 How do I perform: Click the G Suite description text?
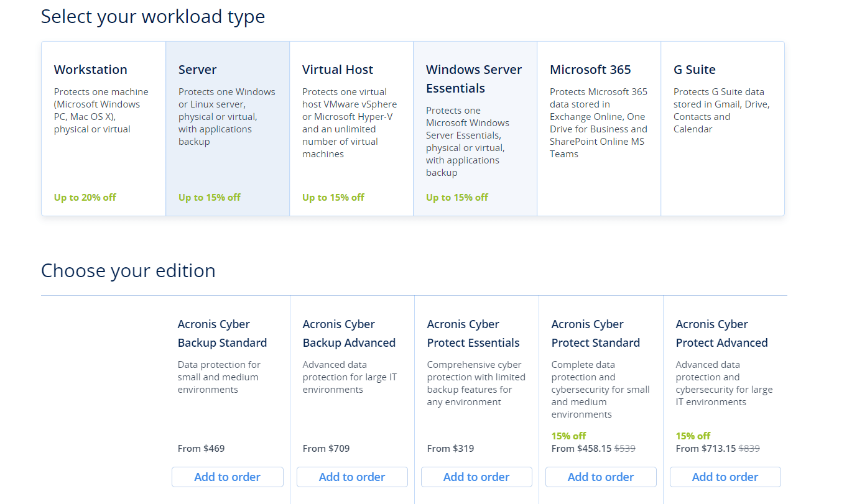(721, 111)
